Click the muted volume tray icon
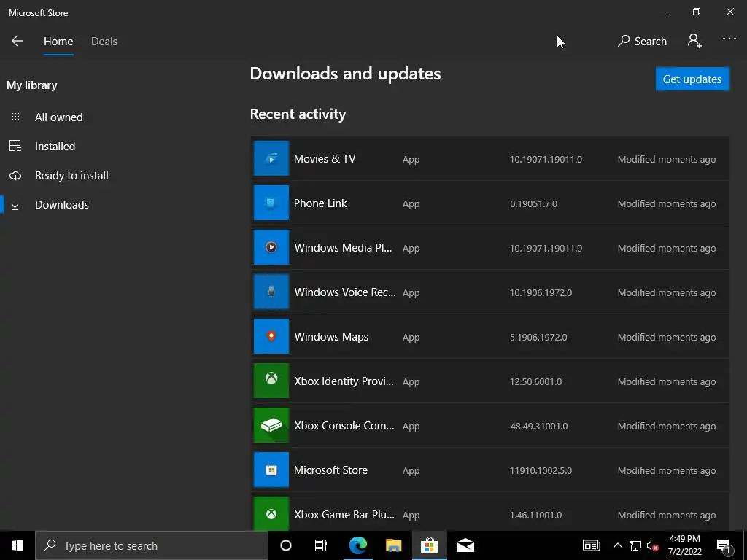Viewport: 747px width, 560px height. (x=653, y=546)
